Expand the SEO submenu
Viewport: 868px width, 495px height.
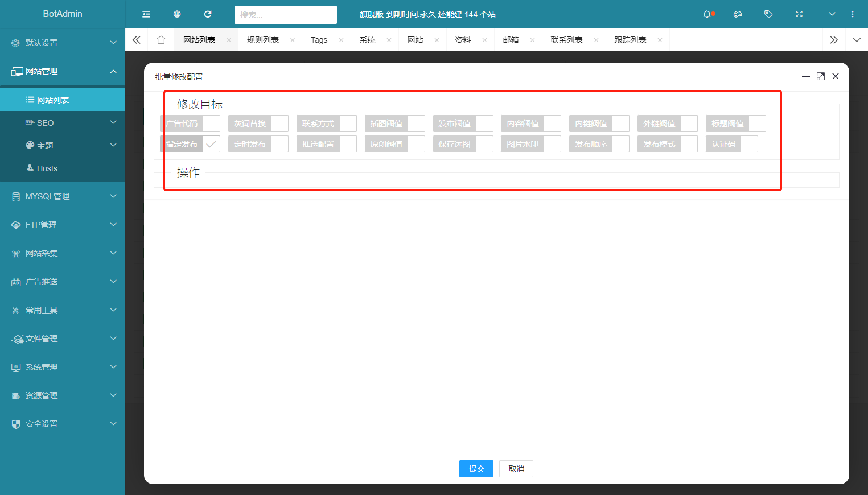coord(63,122)
